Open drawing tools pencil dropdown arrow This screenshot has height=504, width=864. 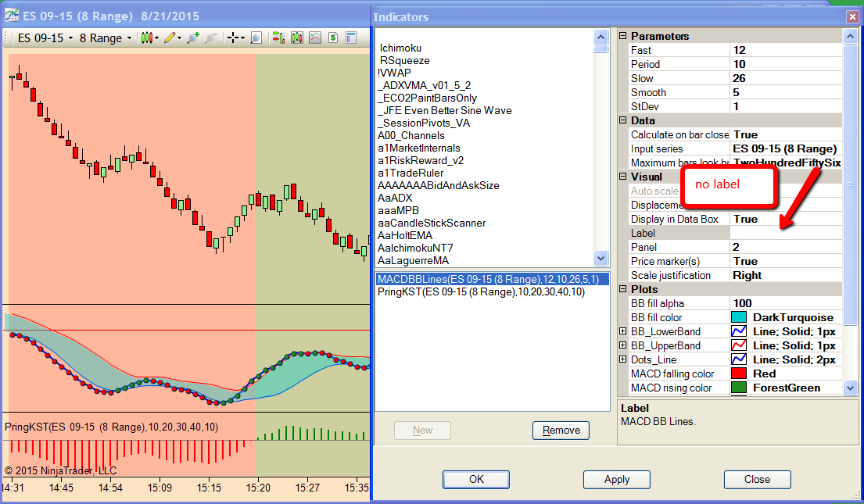[179, 38]
